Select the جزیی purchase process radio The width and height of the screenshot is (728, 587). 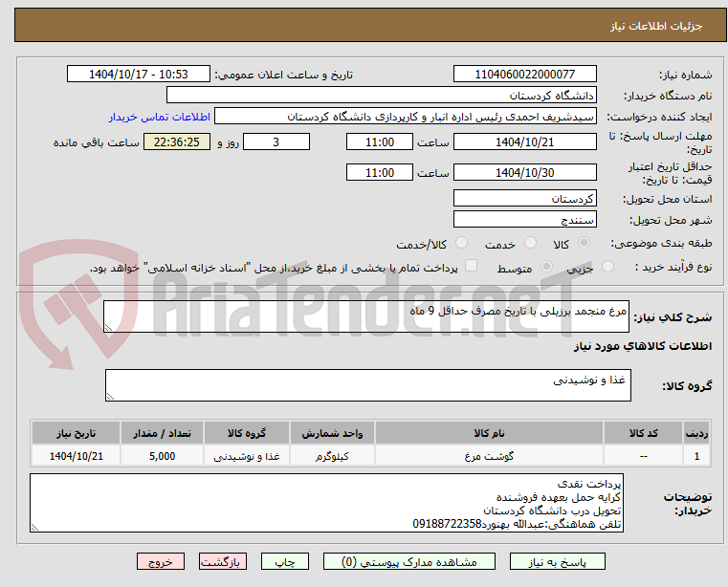point(607,267)
